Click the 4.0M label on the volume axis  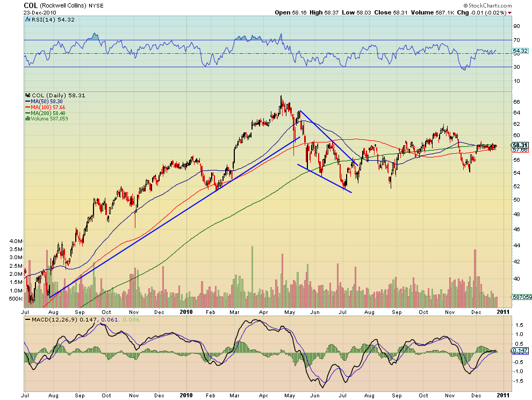(16, 241)
